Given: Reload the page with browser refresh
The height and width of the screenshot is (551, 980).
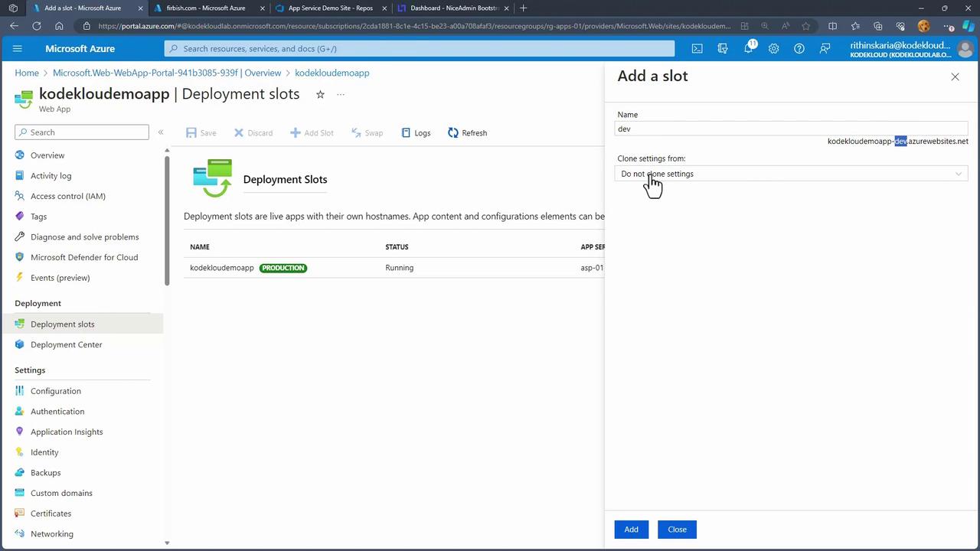Looking at the screenshot, I should coord(37,26).
